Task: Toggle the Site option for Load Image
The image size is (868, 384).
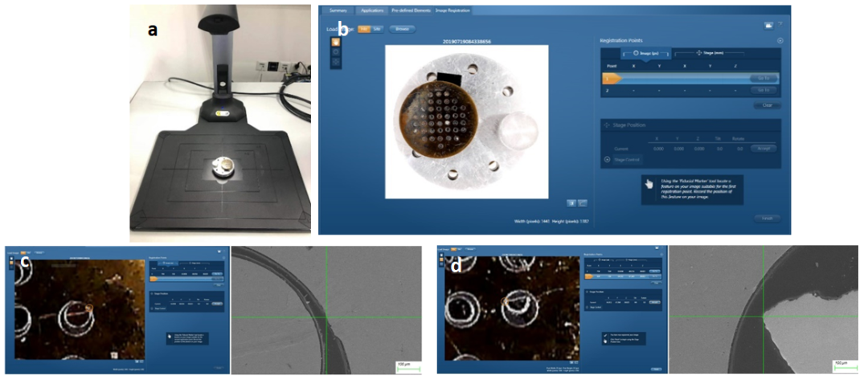Action: point(377,29)
